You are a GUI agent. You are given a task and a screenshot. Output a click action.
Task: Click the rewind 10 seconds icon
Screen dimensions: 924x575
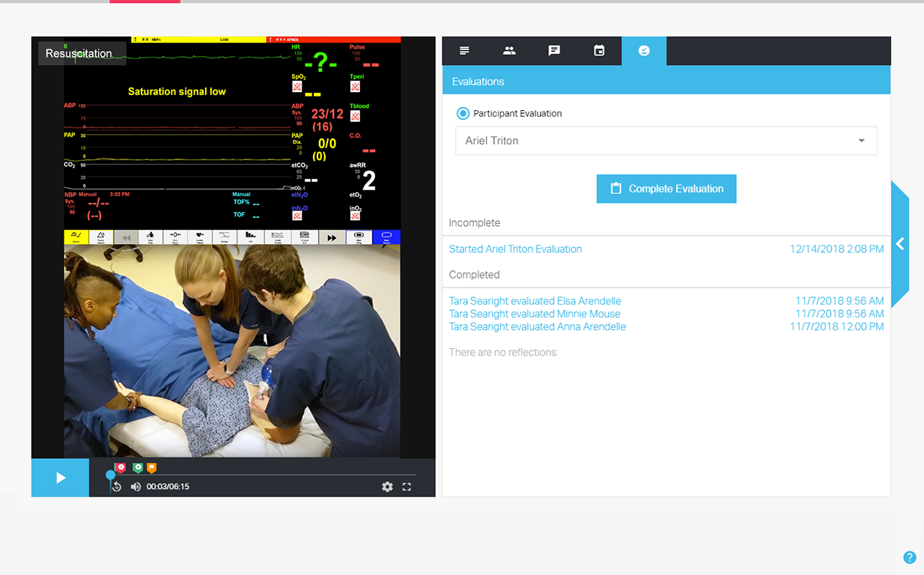click(x=117, y=487)
